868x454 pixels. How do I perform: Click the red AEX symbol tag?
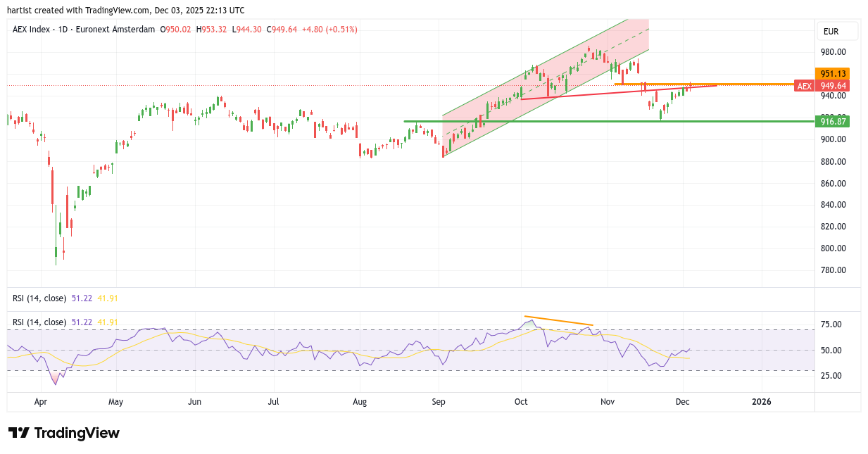(x=804, y=86)
